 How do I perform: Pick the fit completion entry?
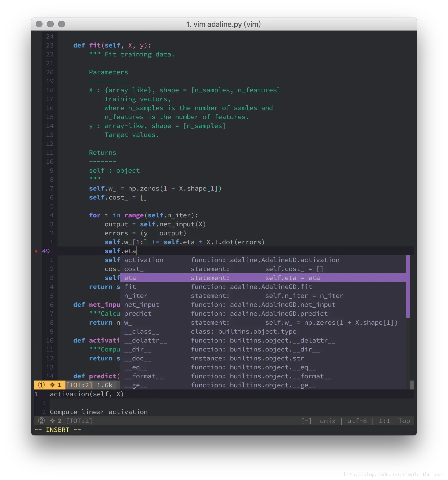(x=263, y=287)
